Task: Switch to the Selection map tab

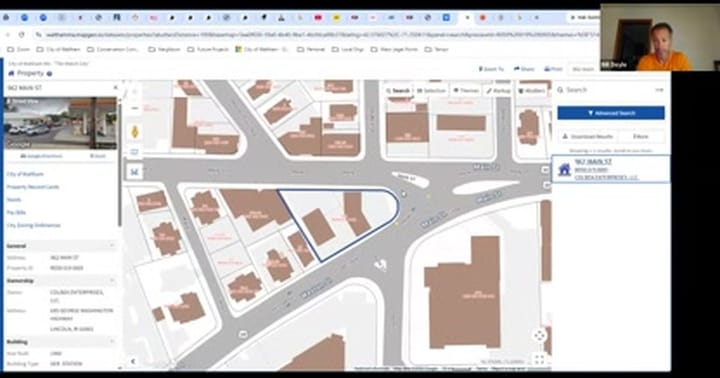Action: 431,91
